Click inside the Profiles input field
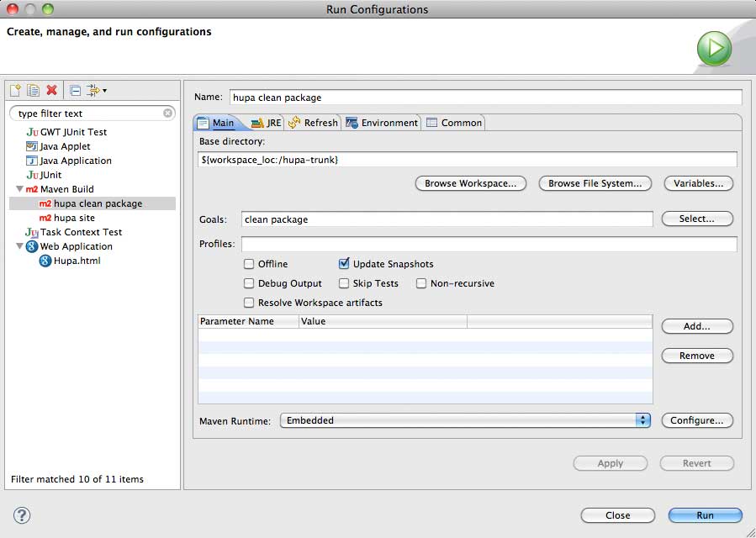 tap(489, 245)
